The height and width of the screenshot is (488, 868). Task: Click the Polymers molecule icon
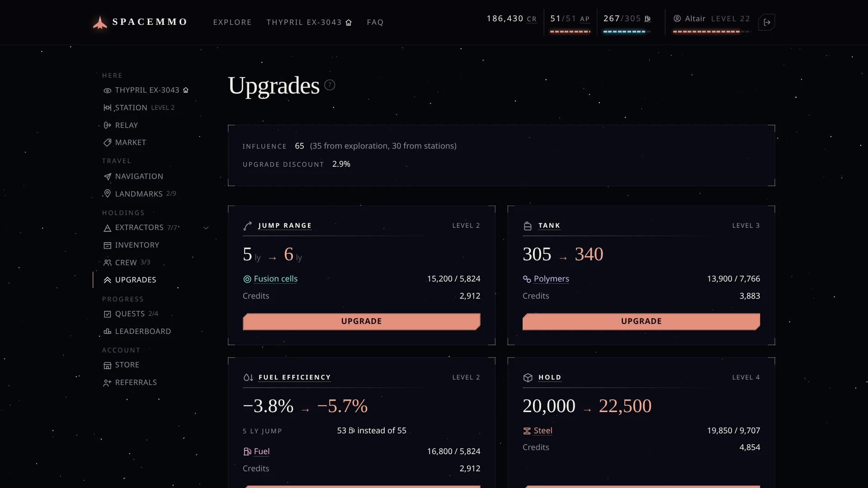click(527, 279)
